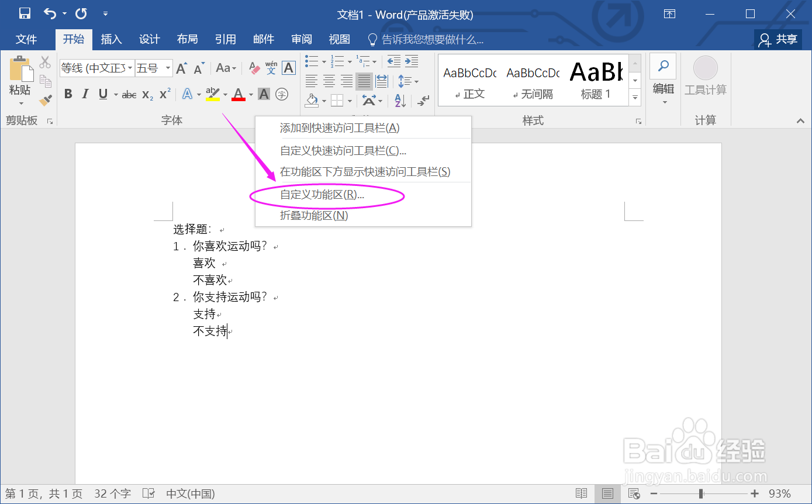Screen dimensions: 812x504
Task: Apply superscript formatting
Action: (x=165, y=94)
